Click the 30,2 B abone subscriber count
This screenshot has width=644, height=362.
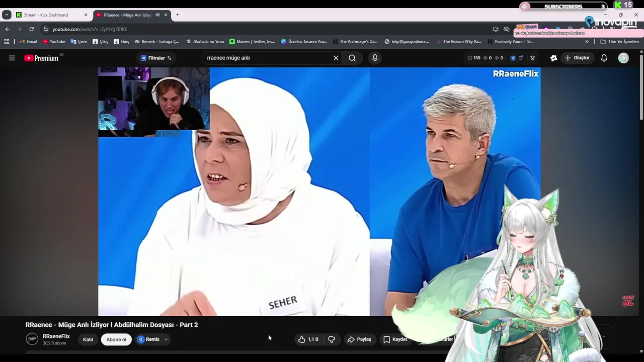54,343
